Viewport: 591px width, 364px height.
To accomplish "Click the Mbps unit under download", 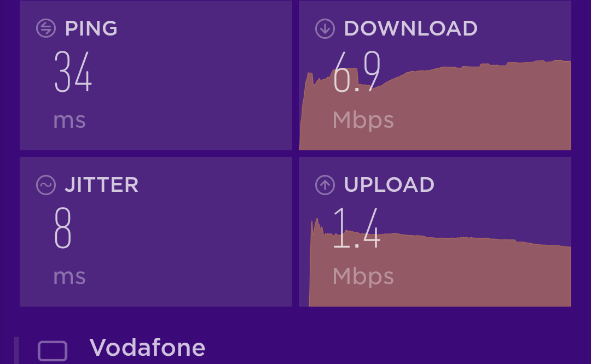I will (363, 120).
